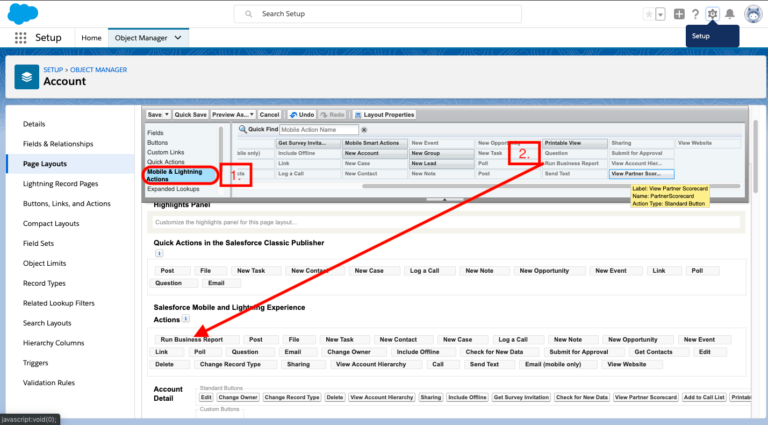The height and width of the screenshot is (425, 768).
Task: Open Triggers in the sidebar
Action: tap(35, 363)
